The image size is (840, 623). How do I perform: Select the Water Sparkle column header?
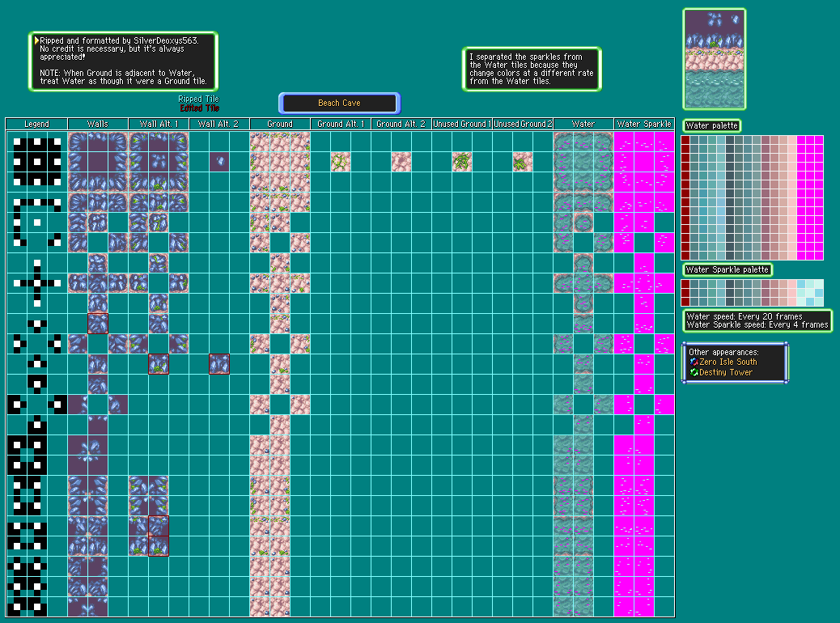tap(644, 124)
